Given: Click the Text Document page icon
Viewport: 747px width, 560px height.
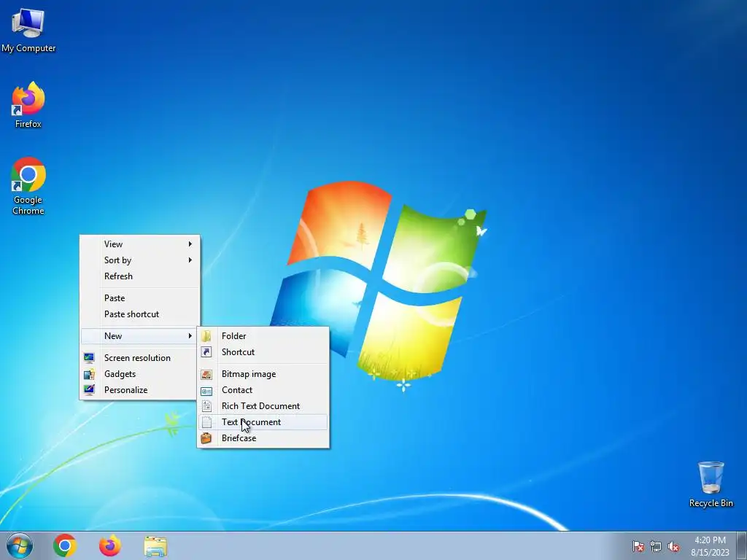Looking at the screenshot, I should (206, 422).
